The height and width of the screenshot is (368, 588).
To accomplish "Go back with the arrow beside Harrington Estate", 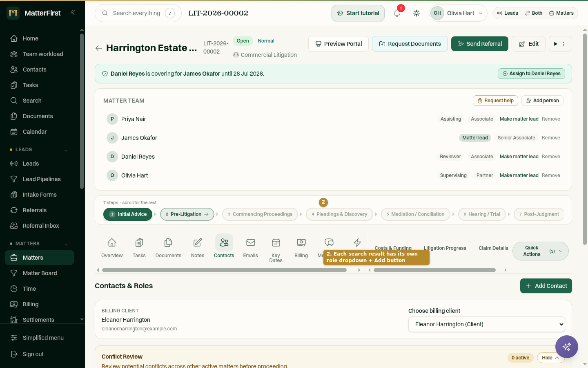I will click(98, 48).
